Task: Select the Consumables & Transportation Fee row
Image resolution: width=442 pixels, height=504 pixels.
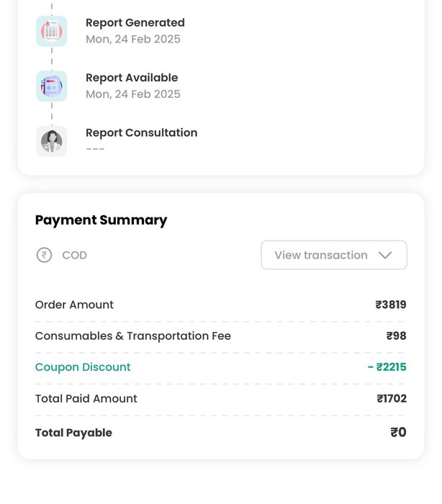Action: pyautogui.click(x=221, y=336)
